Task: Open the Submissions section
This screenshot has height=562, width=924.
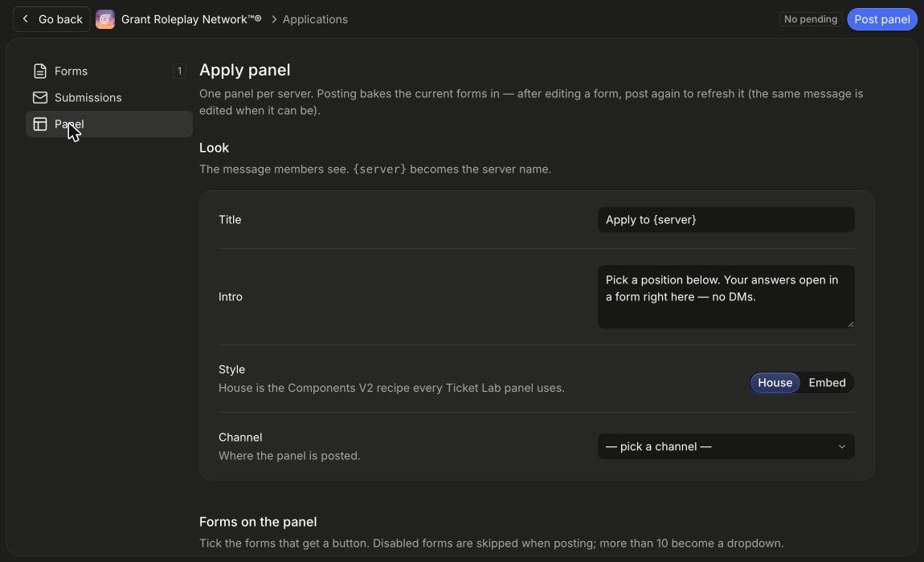Action: point(109,98)
